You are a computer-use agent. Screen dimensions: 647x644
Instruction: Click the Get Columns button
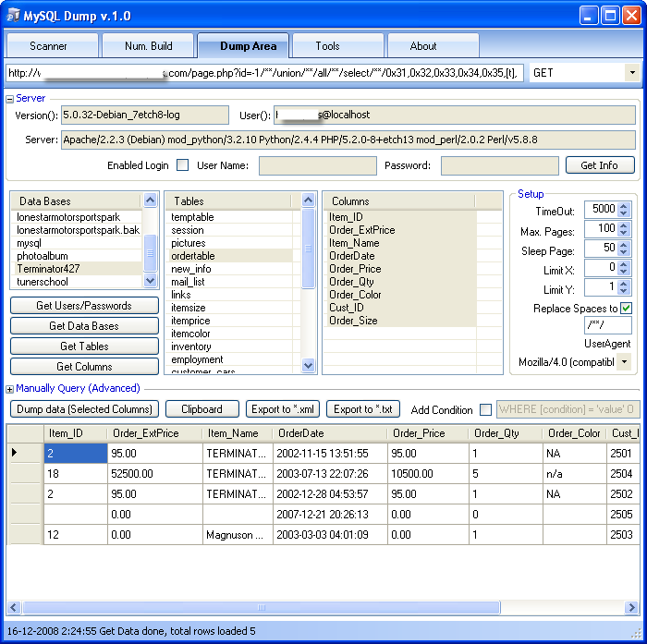click(84, 366)
